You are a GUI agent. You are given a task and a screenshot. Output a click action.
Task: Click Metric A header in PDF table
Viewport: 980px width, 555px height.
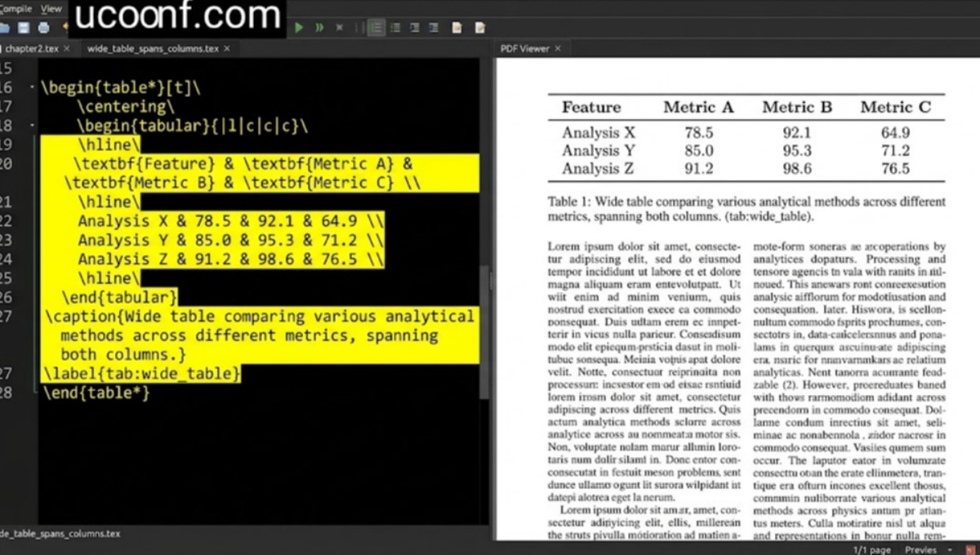tap(698, 108)
